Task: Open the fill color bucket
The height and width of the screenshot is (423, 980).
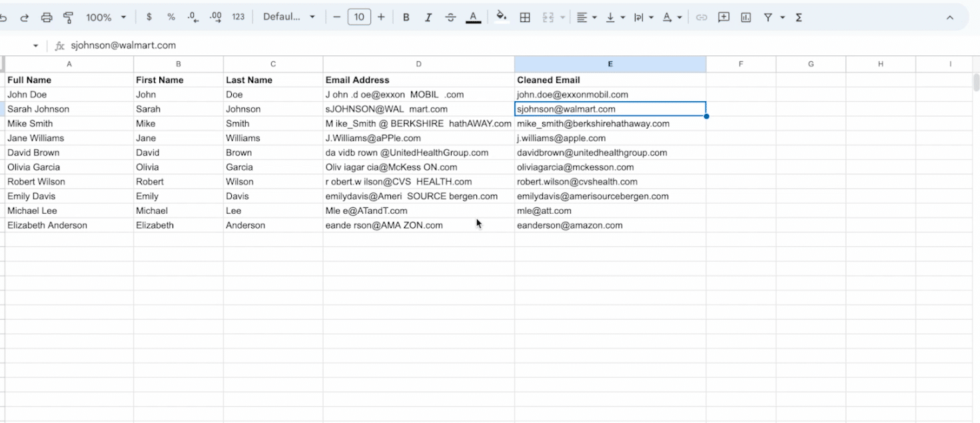Action: pos(502,17)
